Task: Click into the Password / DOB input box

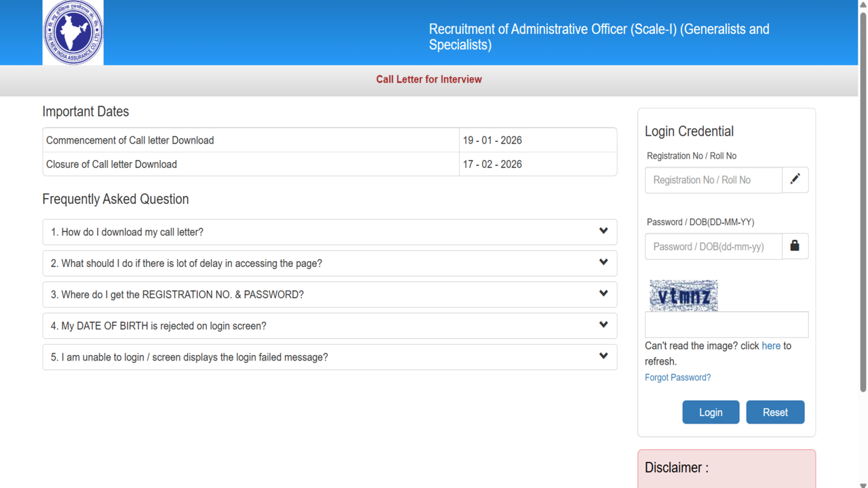Action: (x=713, y=247)
